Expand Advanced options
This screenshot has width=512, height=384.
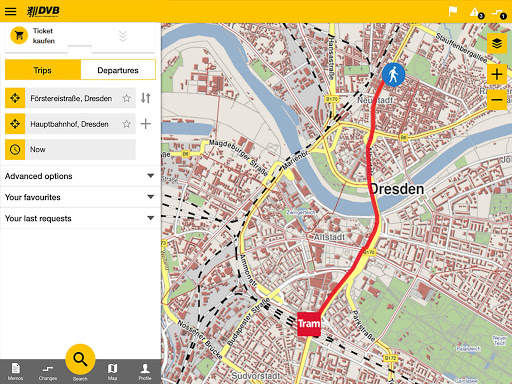tap(80, 176)
